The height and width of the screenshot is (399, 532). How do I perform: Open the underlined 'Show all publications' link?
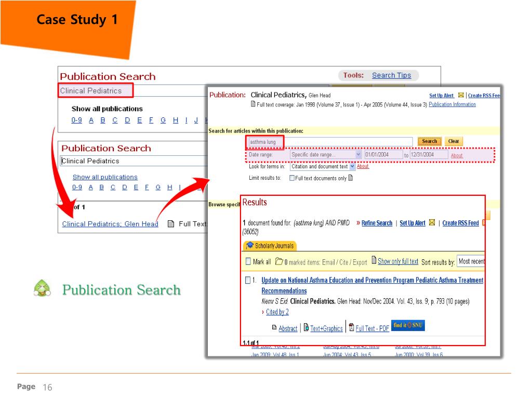click(105, 177)
